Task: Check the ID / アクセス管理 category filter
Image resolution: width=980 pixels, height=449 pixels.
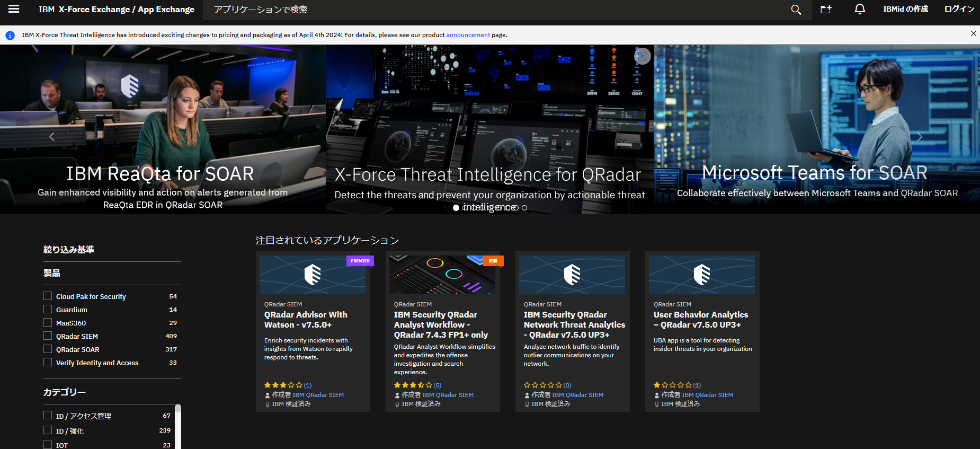Action: coord(48,415)
